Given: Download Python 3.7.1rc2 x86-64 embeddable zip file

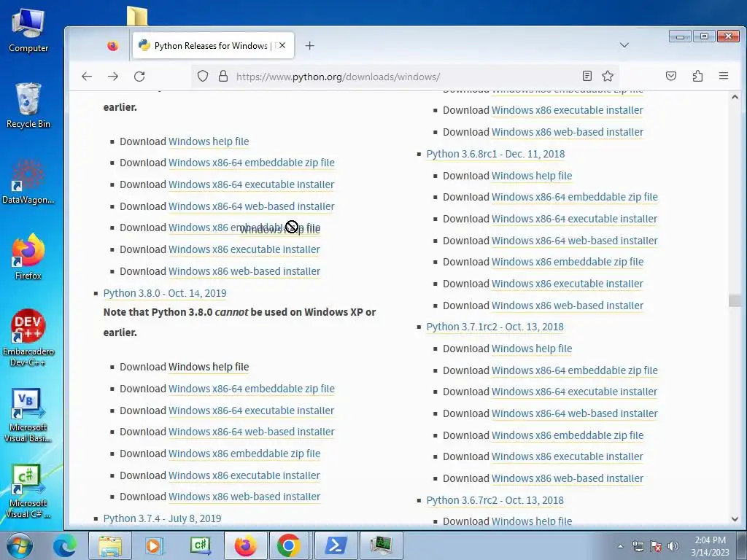Looking at the screenshot, I should point(575,370).
